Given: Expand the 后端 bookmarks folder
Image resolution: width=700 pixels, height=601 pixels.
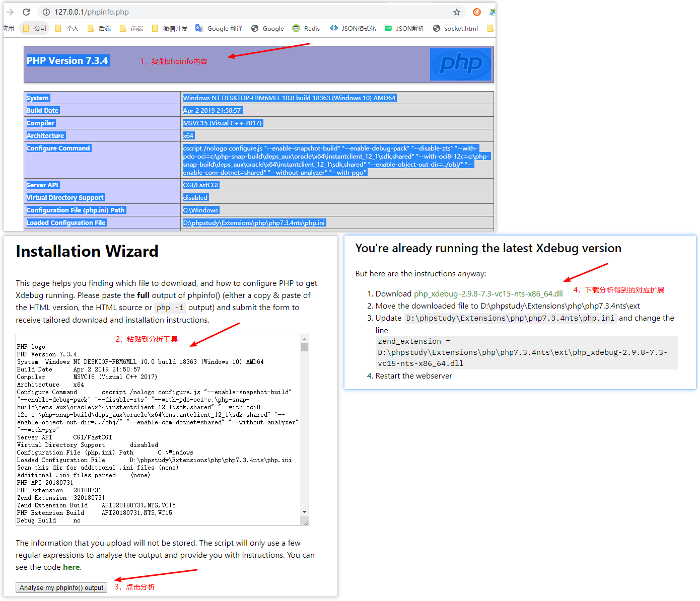Looking at the screenshot, I should coord(99,29).
